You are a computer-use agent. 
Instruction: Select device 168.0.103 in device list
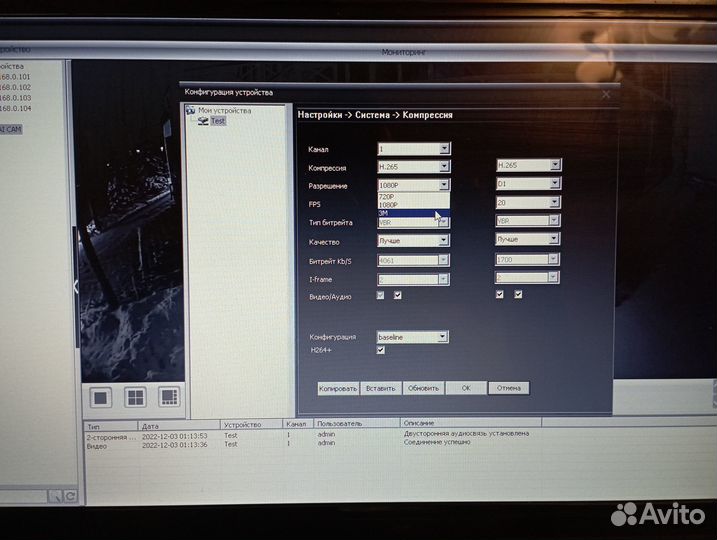18,97
